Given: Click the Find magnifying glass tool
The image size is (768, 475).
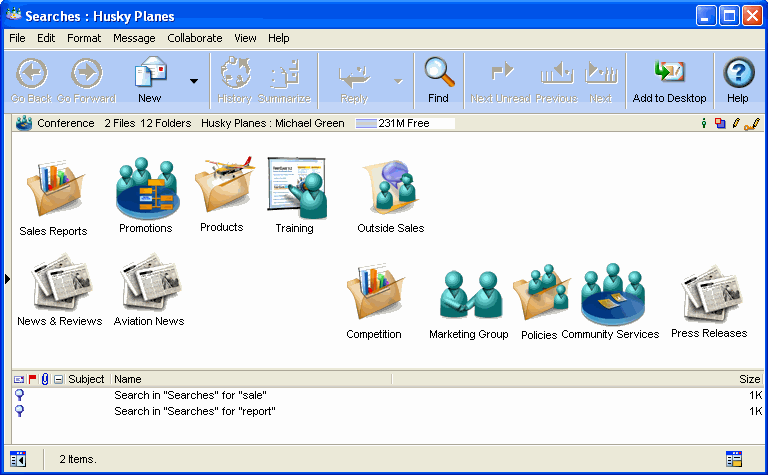Looking at the screenshot, I should (x=438, y=80).
